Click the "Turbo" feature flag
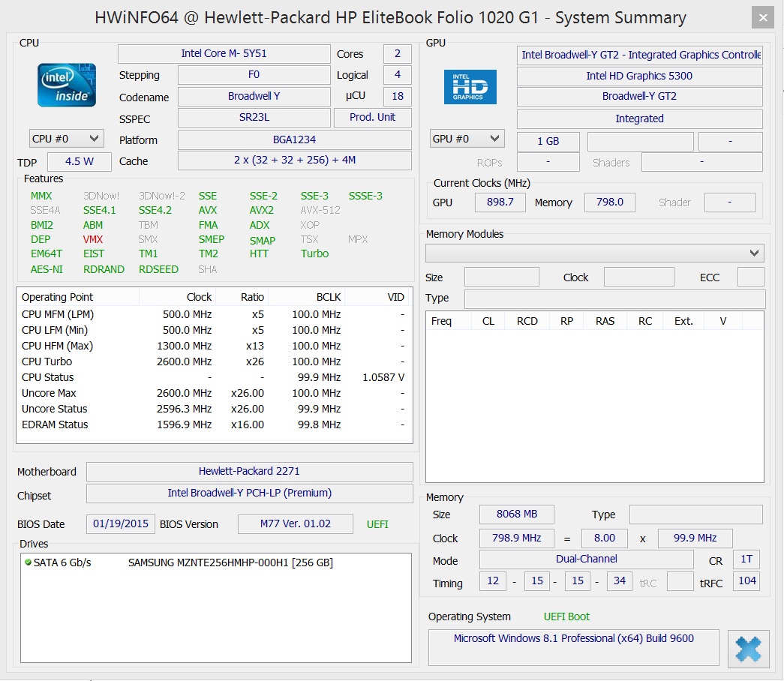The image size is (784, 681). 314,253
